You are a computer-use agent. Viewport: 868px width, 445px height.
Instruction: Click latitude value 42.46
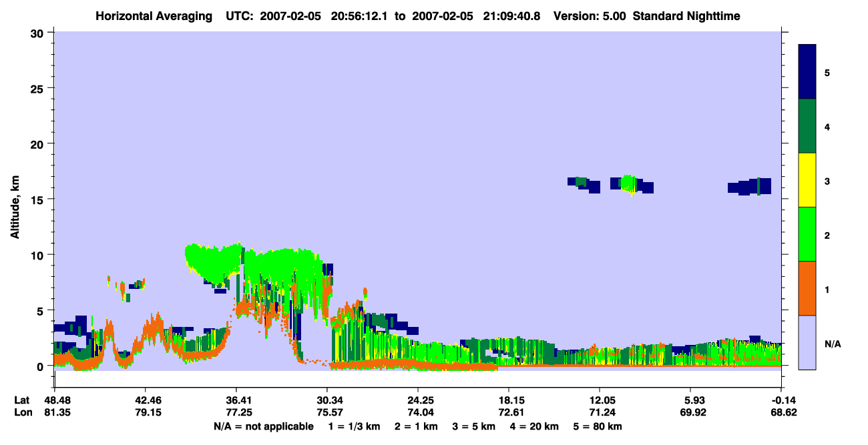pyautogui.click(x=145, y=400)
